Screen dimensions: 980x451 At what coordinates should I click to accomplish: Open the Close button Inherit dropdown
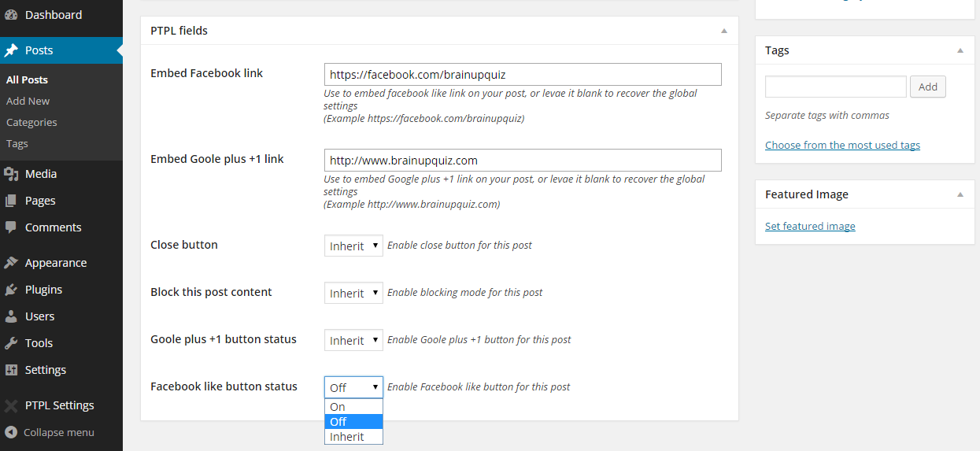coord(353,246)
